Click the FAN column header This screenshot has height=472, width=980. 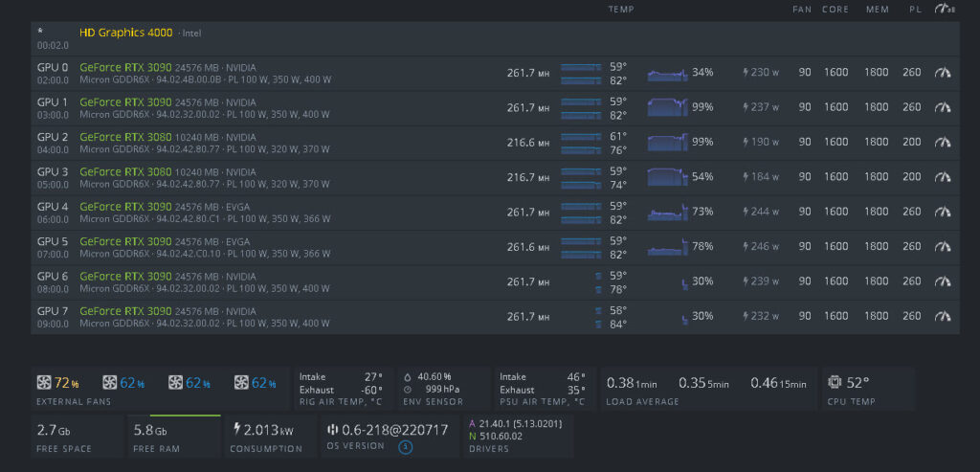(802, 10)
